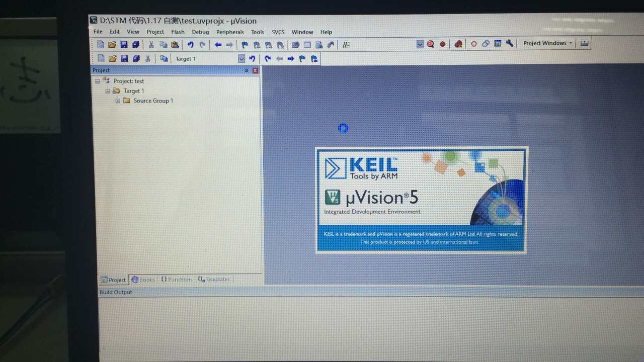The image size is (644, 362).
Task: Navigate forwards with the grey right arrow
Action: (x=229, y=45)
